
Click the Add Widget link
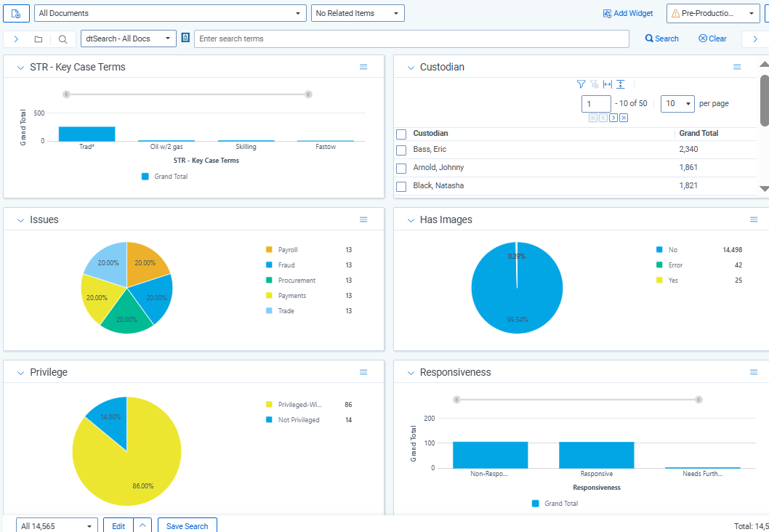[x=628, y=13]
